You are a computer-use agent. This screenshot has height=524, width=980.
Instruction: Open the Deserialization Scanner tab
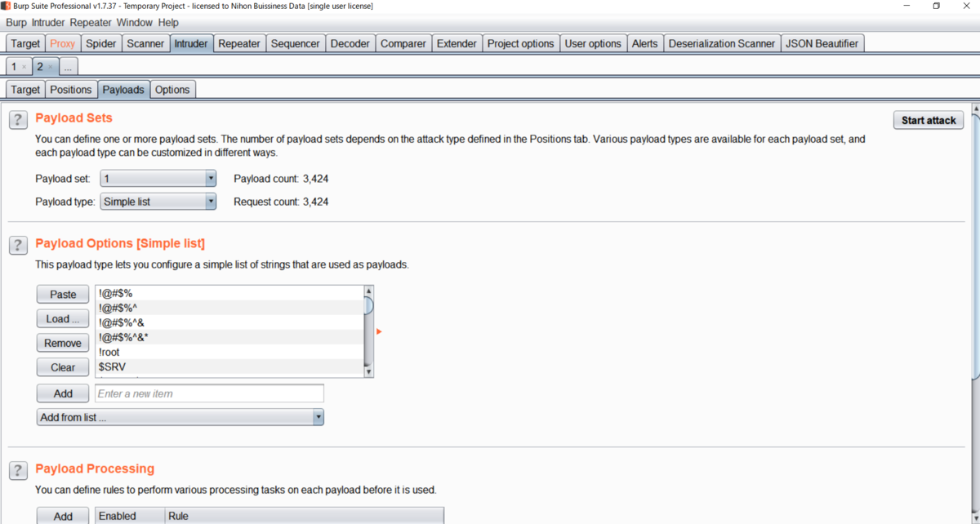[x=722, y=43]
